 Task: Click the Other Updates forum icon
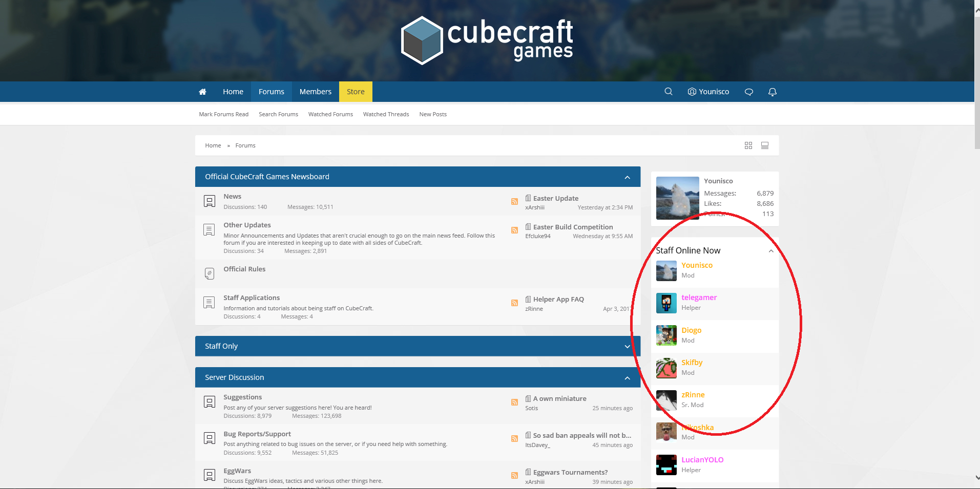[x=209, y=230]
